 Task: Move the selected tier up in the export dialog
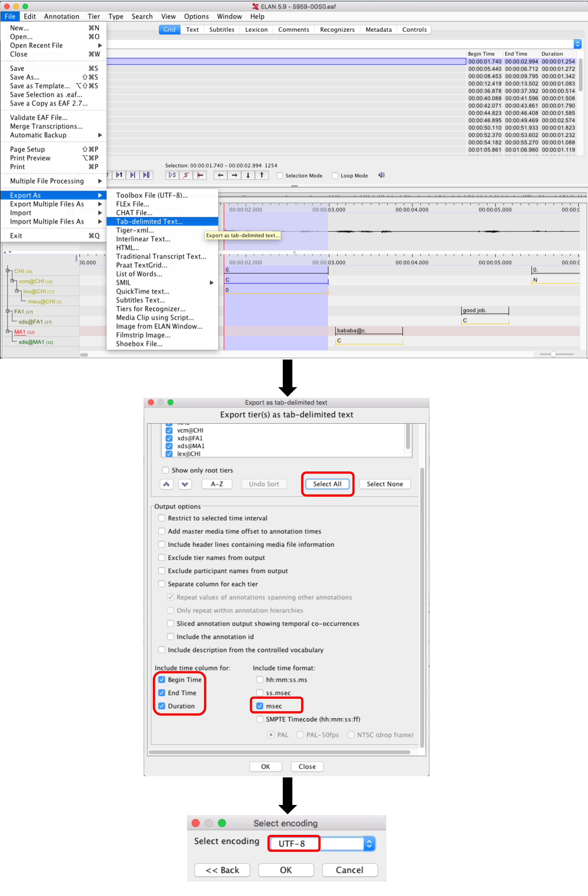click(x=166, y=484)
